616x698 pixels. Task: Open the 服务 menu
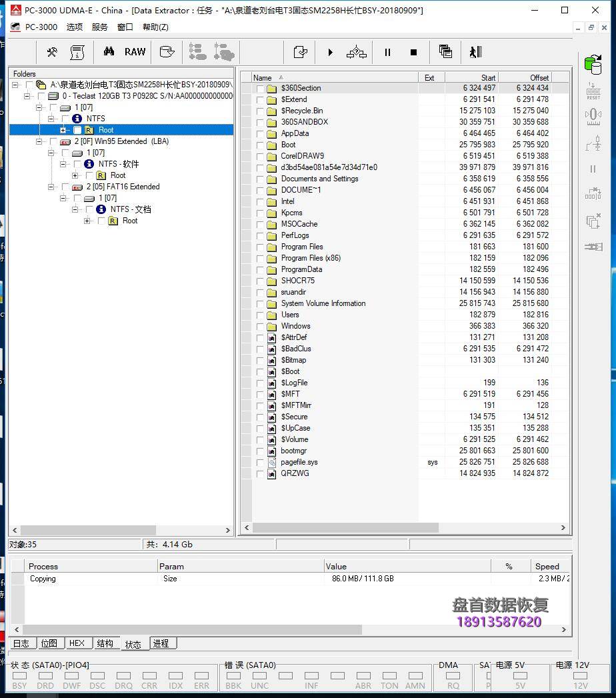pyautogui.click(x=99, y=27)
